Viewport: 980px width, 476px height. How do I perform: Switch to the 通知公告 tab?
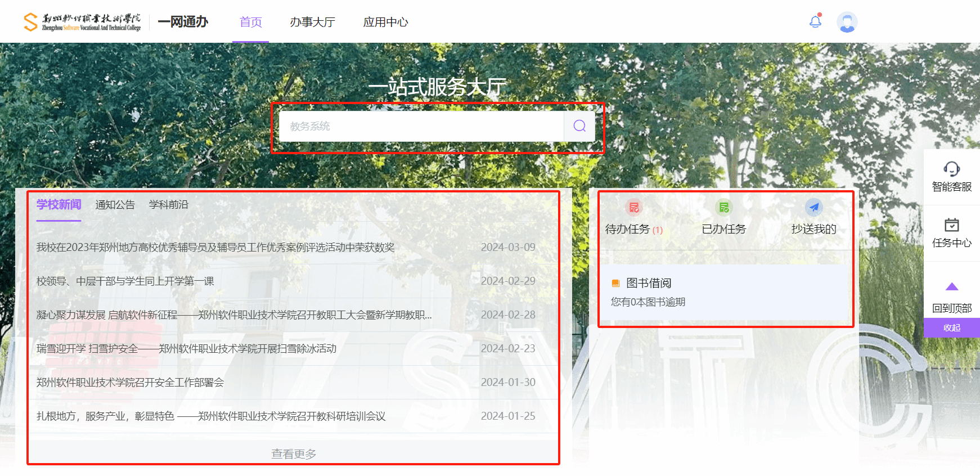click(x=115, y=205)
